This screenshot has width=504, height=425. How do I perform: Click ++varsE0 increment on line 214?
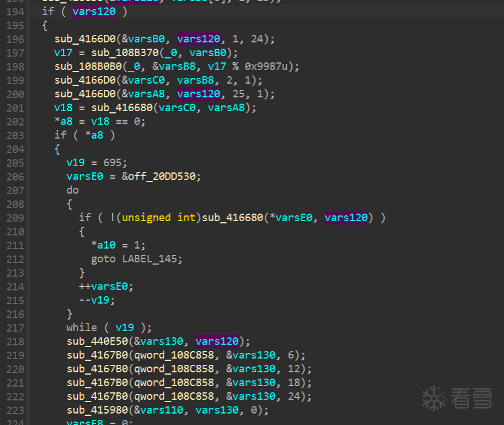[103, 286]
